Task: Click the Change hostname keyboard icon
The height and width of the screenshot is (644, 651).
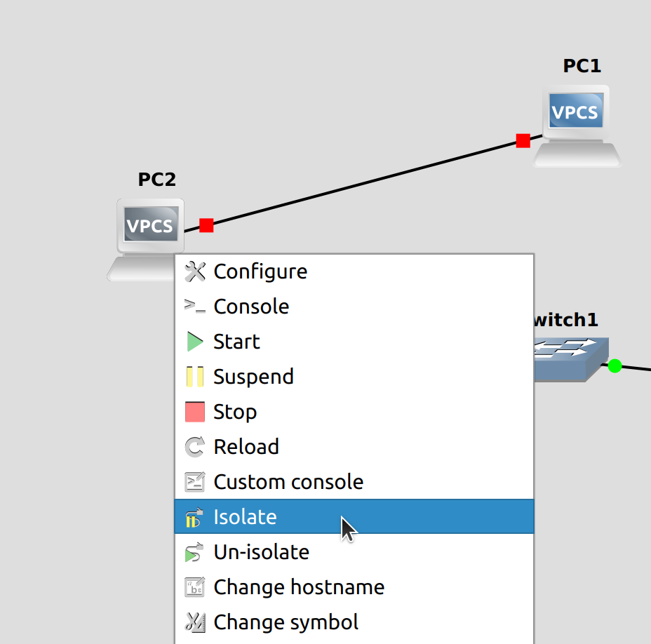Action: coord(195,587)
